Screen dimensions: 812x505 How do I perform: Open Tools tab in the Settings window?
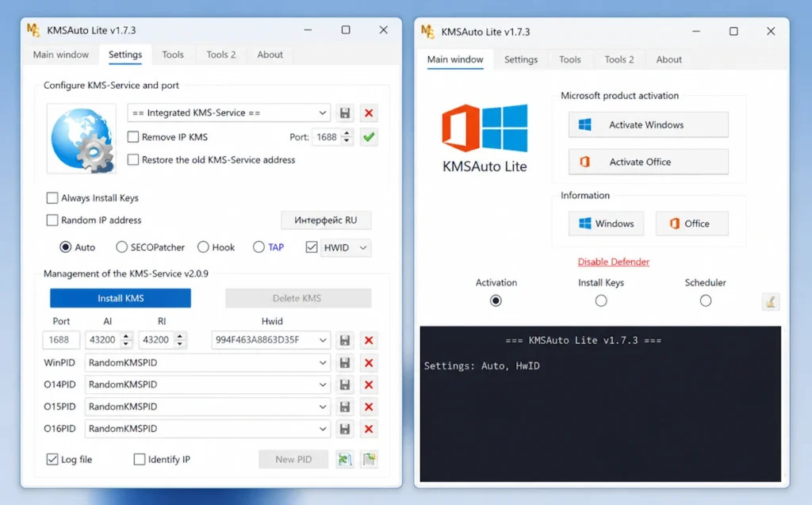click(x=172, y=55)
